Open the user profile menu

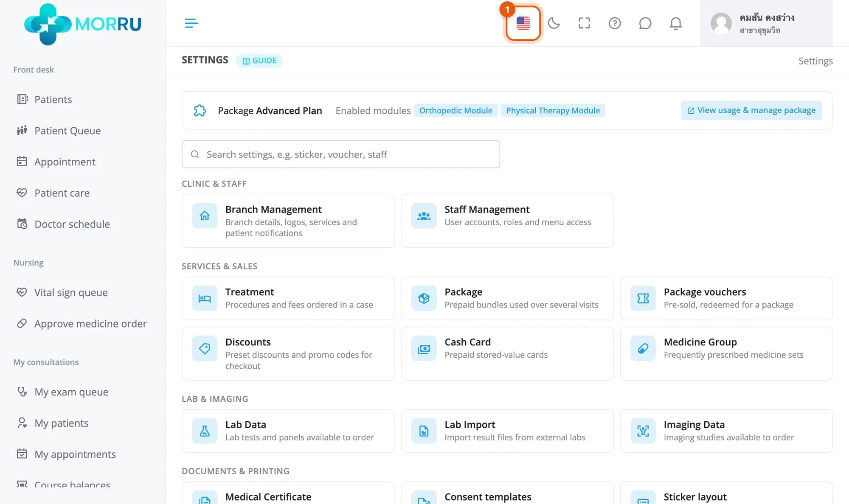coord(766,23)
